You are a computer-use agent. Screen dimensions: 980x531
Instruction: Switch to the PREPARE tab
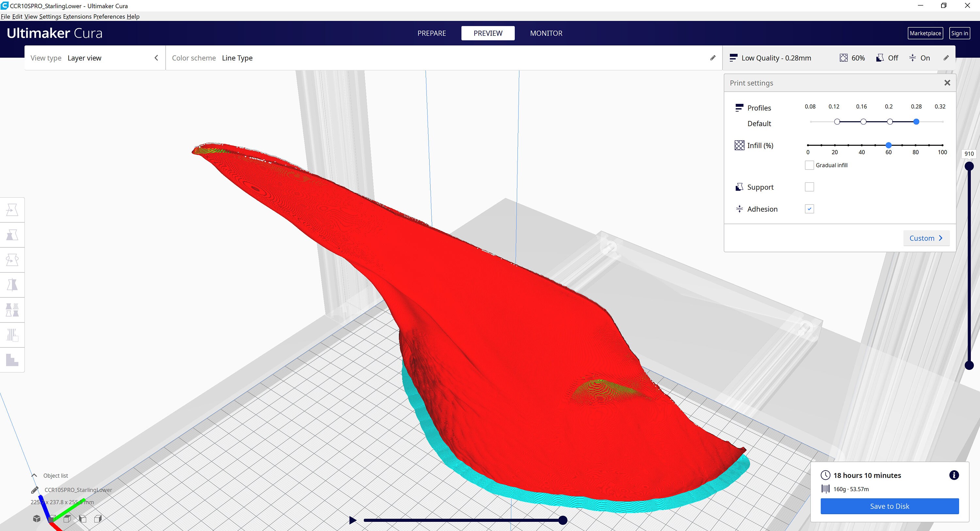pos(432,33)
